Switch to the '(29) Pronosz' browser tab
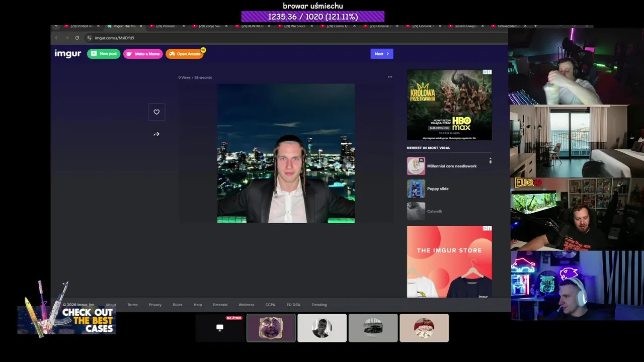 point(166,26)
